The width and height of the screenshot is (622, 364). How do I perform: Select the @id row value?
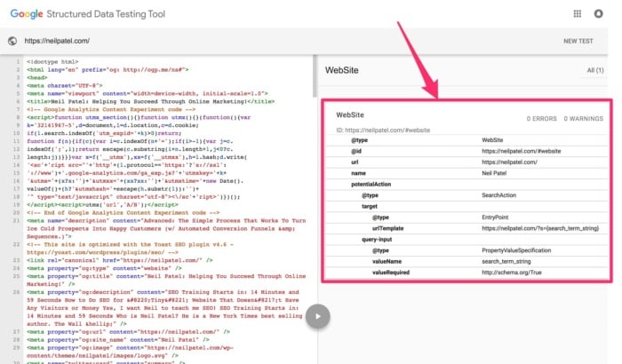[522, 151]
